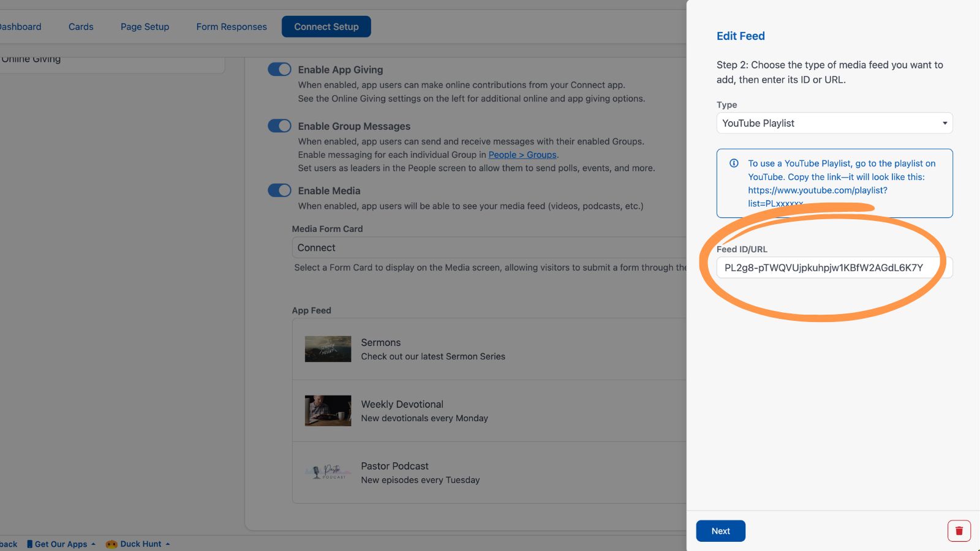980x551 pixels.
Task: Open the Media Form Card Connect dropdown
Action: [489, 247]
